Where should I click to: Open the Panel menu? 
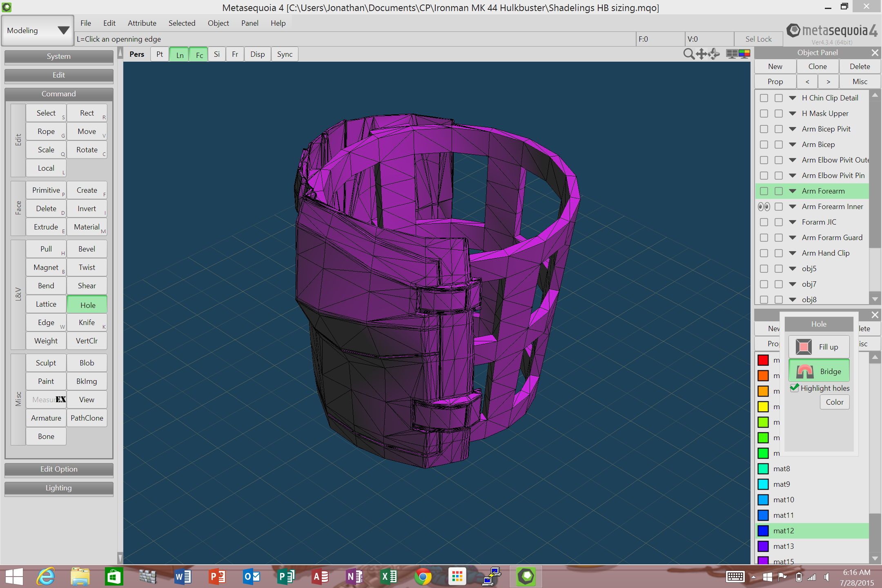[249, 23]
